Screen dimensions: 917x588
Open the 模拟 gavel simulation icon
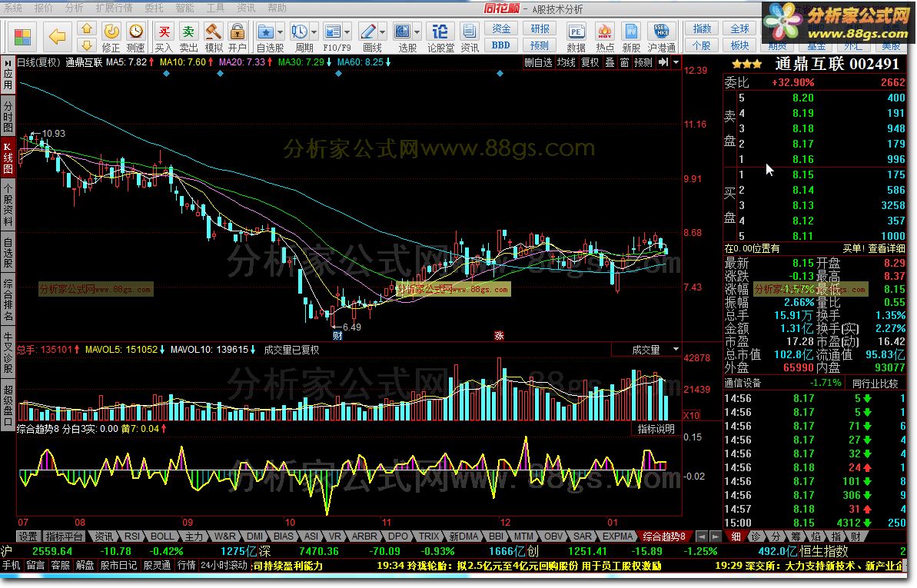coord(213,32)
